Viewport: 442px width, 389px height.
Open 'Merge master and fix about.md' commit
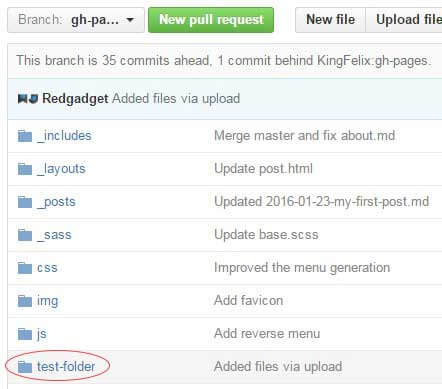coord(305,136)
